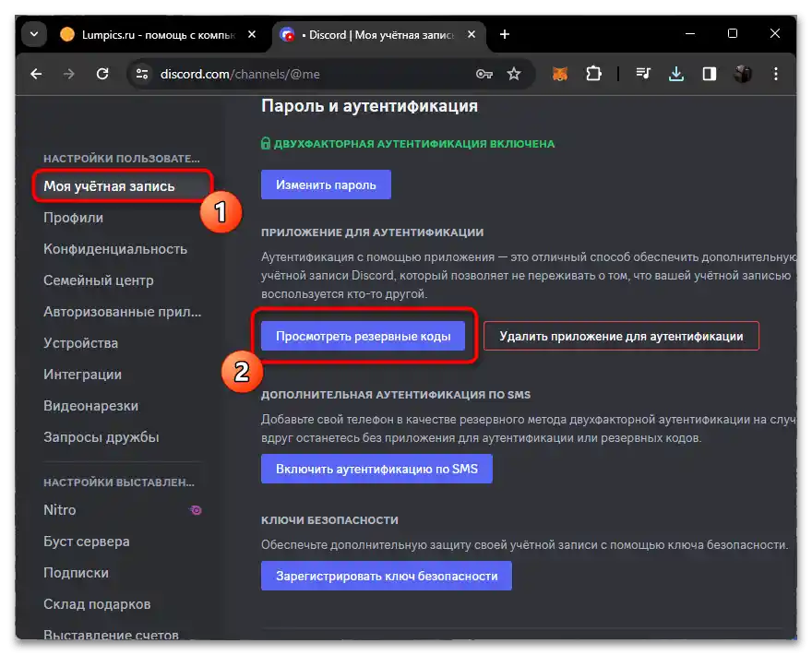Screen dimensions: 812x655
Task: Switch to the Lumpics.ru tab
Action: point(152,34)
